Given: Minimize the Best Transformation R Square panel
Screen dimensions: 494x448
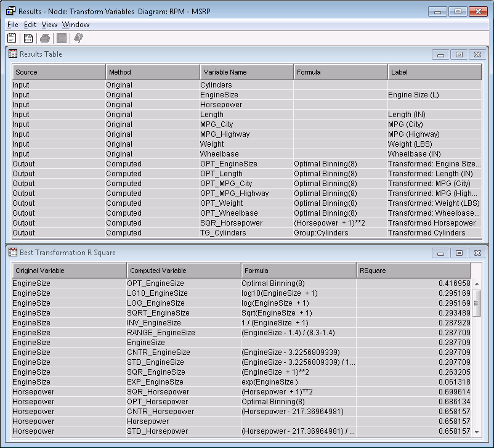Looking at the screenshot, I should tap(440, 253).
